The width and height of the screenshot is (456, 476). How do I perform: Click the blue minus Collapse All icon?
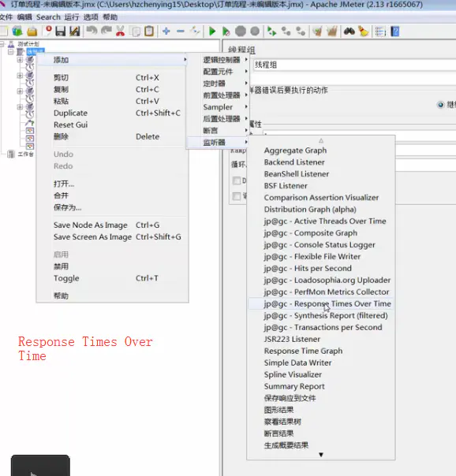pos(181,32)
